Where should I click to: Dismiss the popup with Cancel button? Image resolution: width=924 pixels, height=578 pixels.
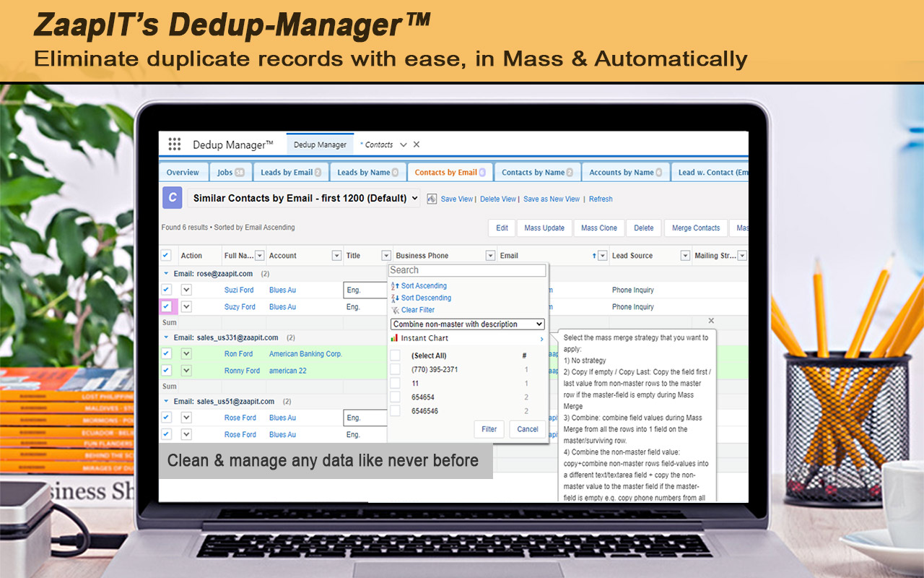click(x=528, y=429)
